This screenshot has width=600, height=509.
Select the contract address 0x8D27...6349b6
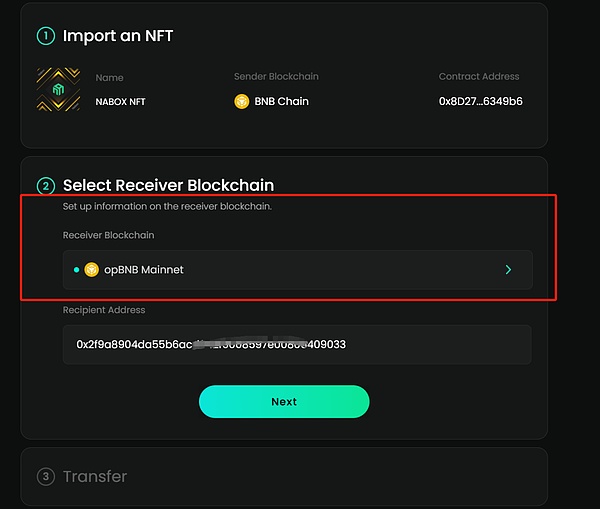tap(480, 101)
